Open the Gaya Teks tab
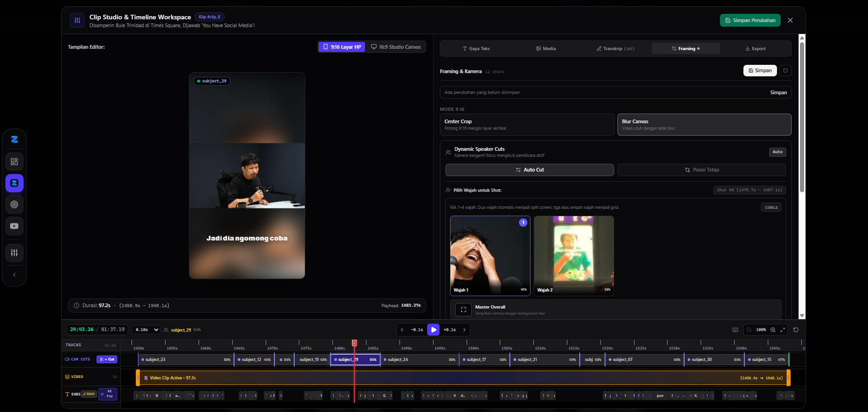Viewport: 868px width, 412px height. [x=476, y=48]
